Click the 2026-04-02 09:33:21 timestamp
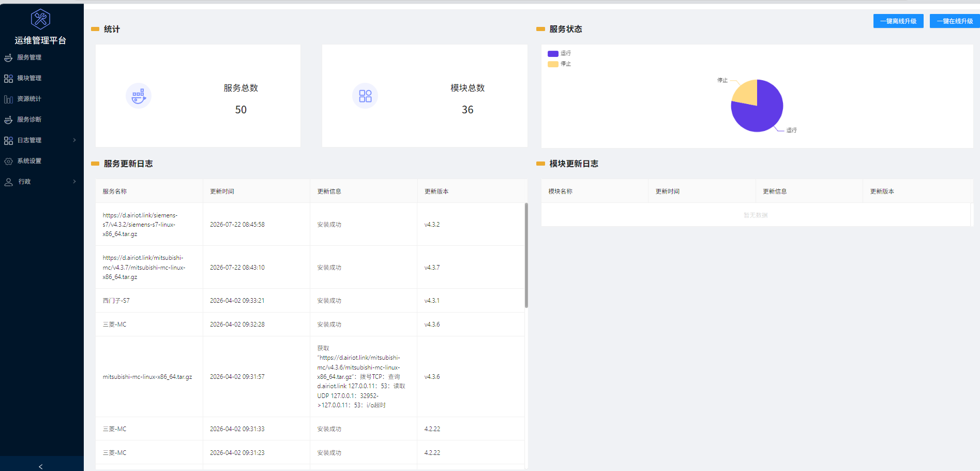 point(237,301)
